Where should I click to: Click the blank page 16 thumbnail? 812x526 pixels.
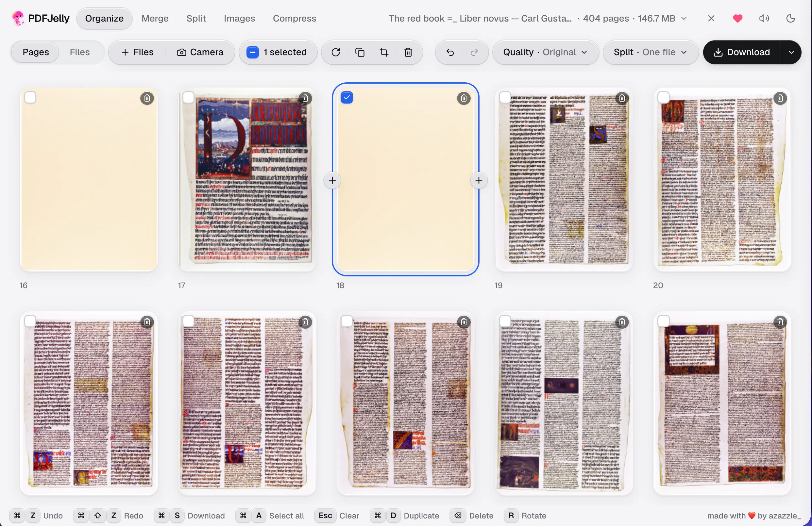(89, 180)
